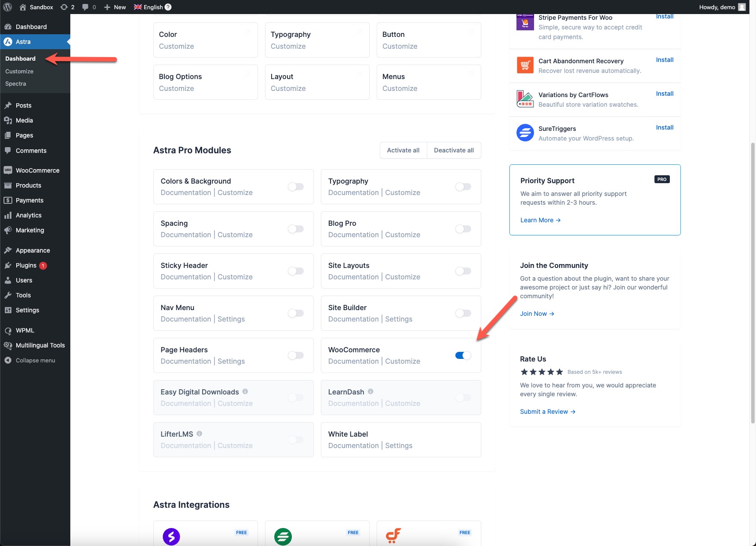756x546 pixels.
Task: Disable the WooCommerce module toggle
Action: tap(463, 355)
